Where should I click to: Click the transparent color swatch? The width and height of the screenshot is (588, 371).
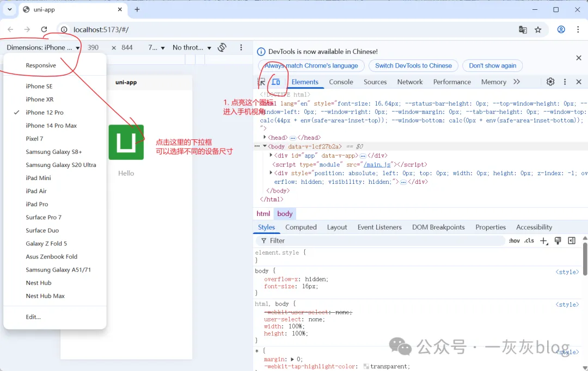click(366, 367)
